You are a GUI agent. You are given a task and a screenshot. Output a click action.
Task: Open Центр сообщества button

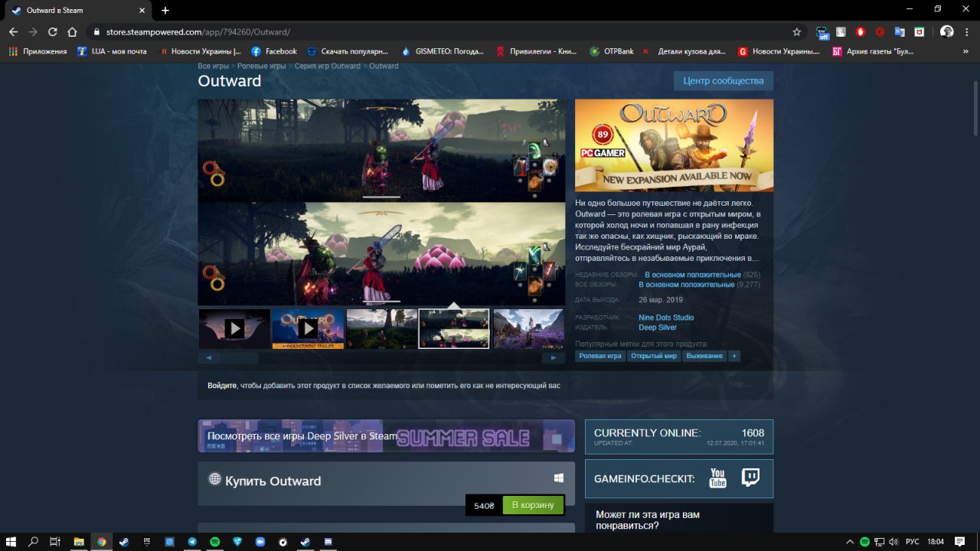tap(724, 81)
